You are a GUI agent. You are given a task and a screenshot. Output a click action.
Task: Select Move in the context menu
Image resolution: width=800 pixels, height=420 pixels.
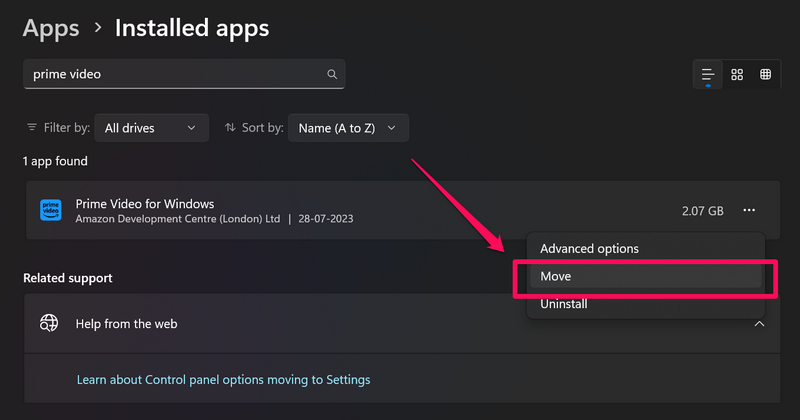(556, 276)
